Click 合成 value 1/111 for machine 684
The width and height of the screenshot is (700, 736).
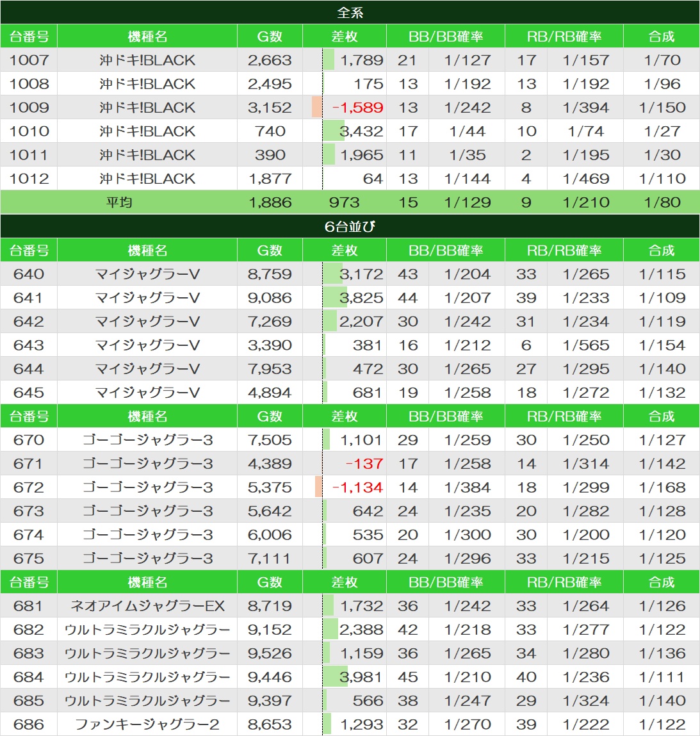pyautogui.click(x=662, y=677)
